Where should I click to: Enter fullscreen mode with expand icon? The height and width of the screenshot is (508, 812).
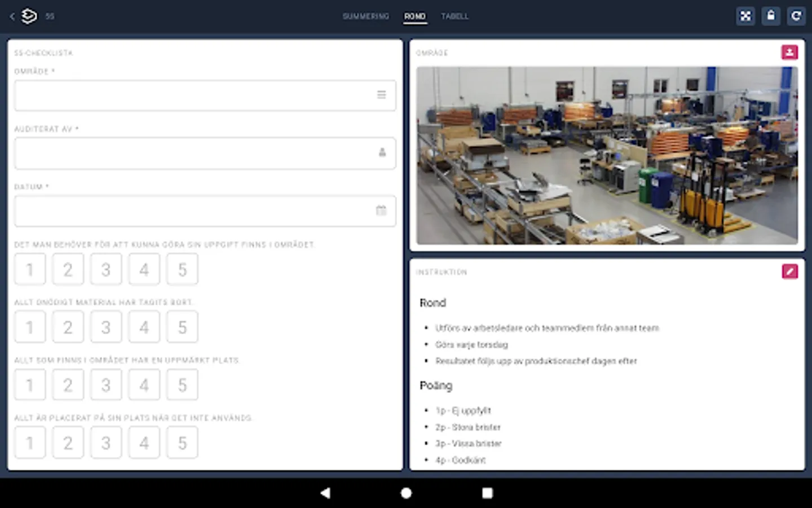pos(745,16)
